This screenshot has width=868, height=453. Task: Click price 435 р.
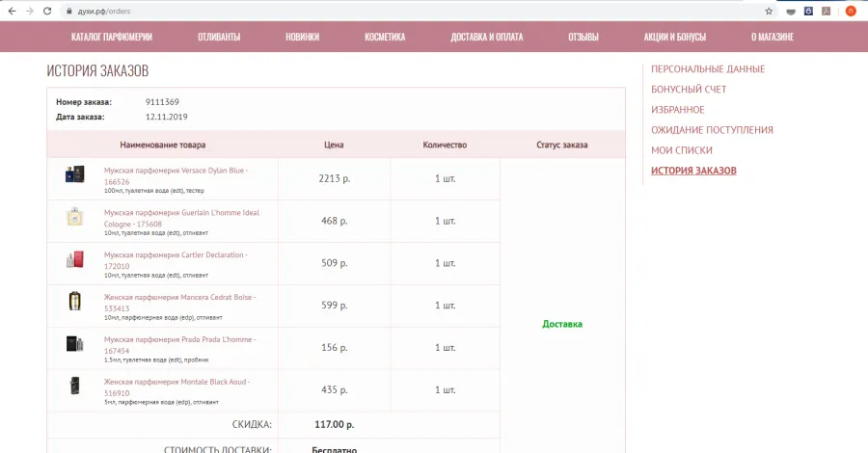point(335,390)
